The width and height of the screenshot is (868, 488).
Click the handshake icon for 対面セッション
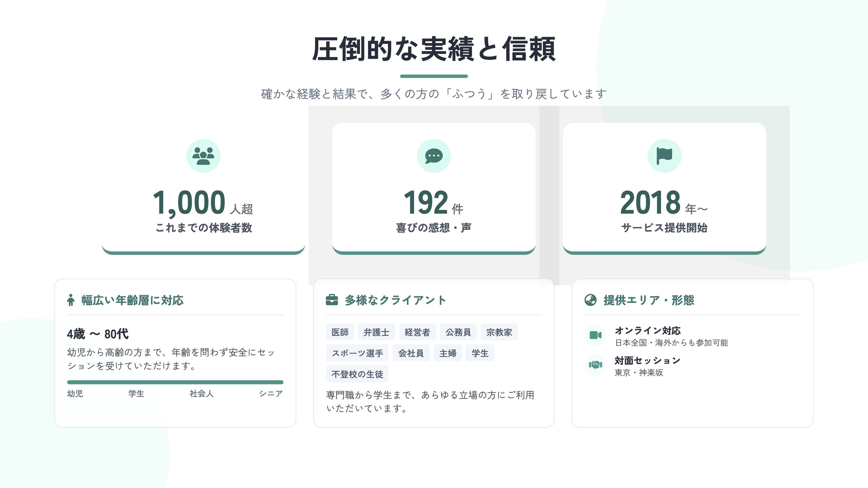pos(595,365)
